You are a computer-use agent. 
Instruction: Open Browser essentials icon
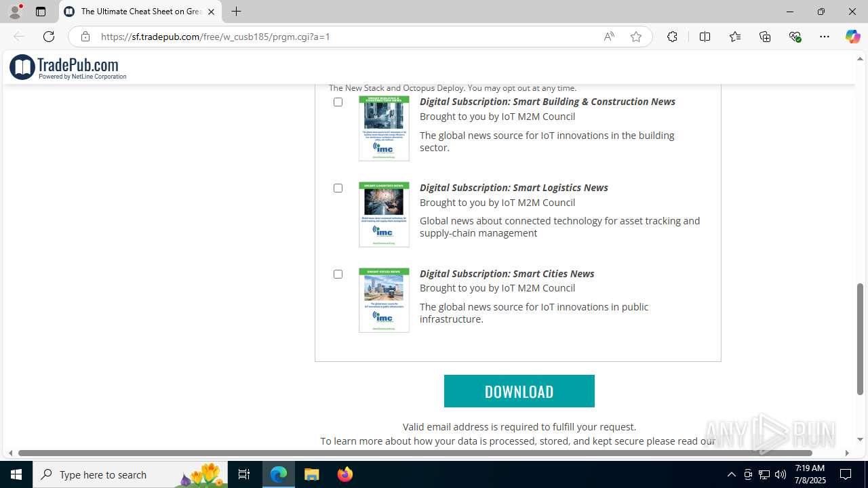(795, 37)
